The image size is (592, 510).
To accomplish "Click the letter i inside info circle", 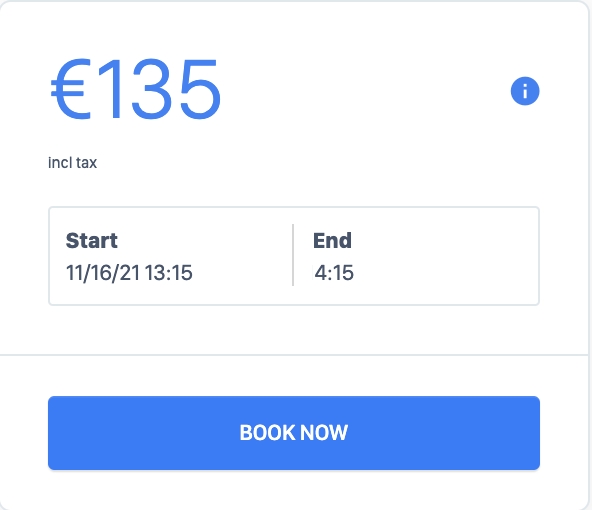I will pos(525,91).
